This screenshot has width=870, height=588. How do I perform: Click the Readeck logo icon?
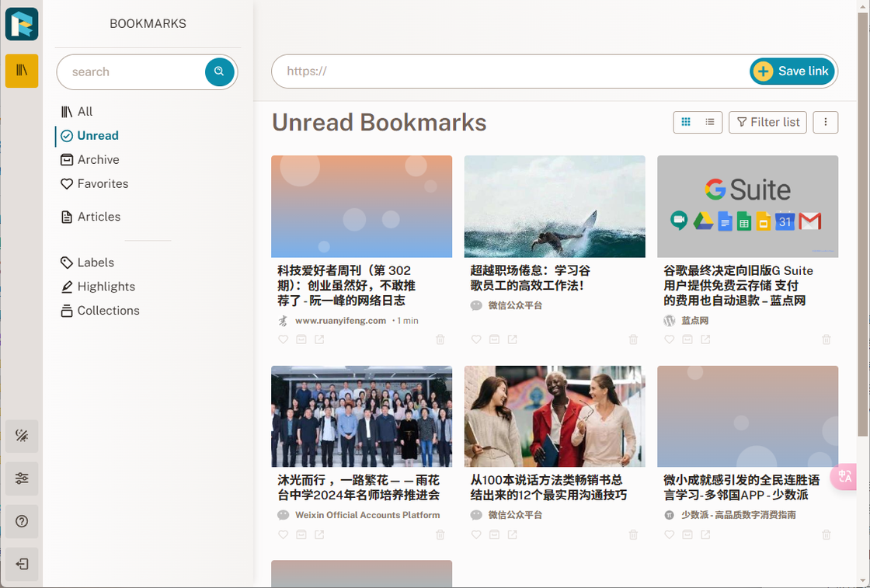pyautogui.click(x=22, y=24)
